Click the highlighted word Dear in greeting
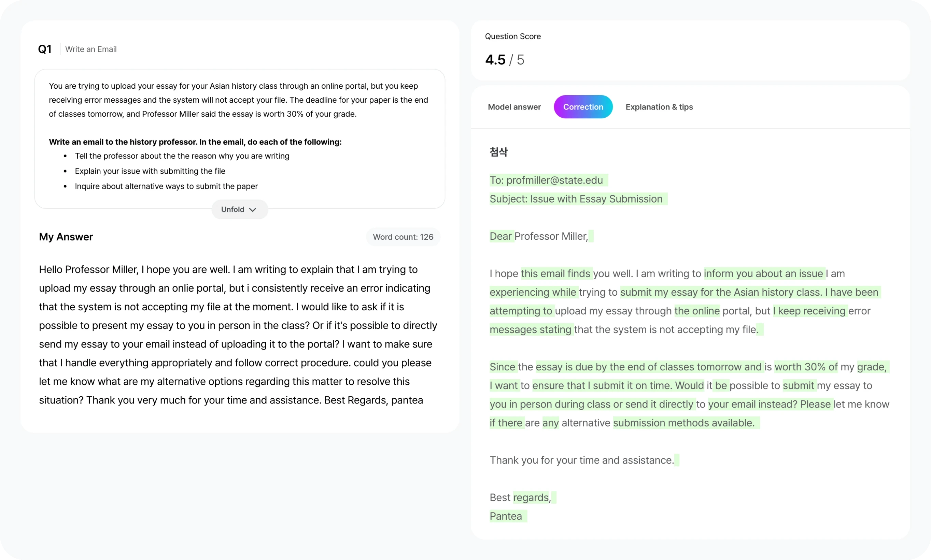931x560 pixels. [x=500, y=236]
